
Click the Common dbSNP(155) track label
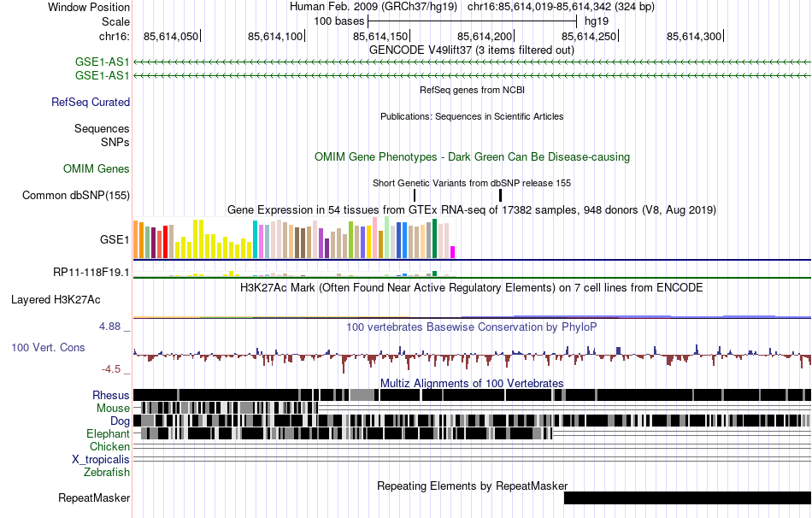76,195
